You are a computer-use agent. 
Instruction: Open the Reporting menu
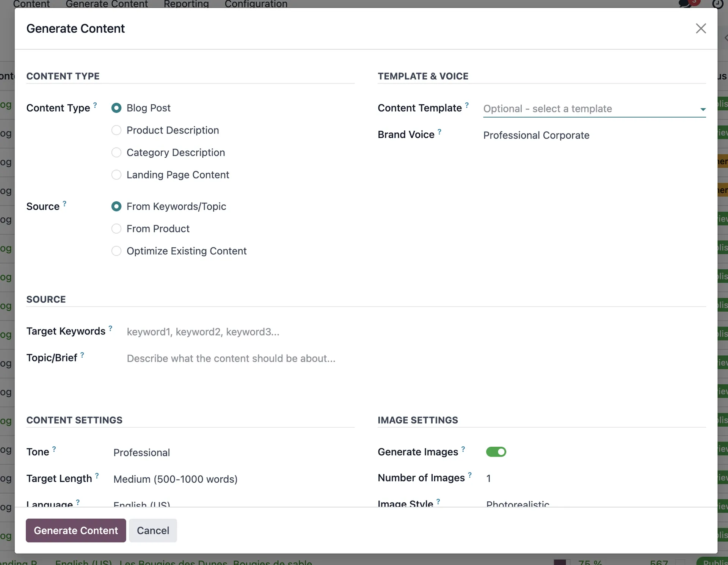tap(186, 4)
